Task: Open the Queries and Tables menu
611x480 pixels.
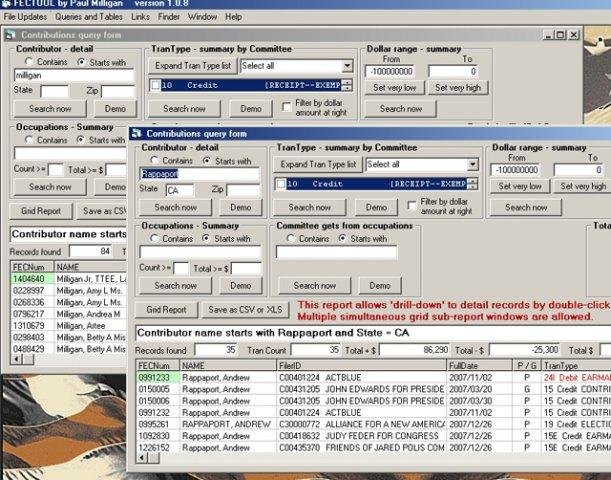Action: 89,17
